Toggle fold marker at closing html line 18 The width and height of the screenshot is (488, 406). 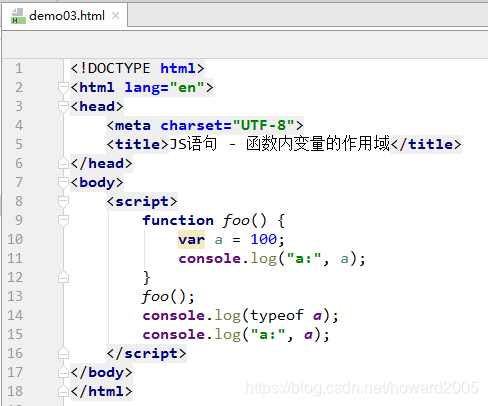point(63,392)
